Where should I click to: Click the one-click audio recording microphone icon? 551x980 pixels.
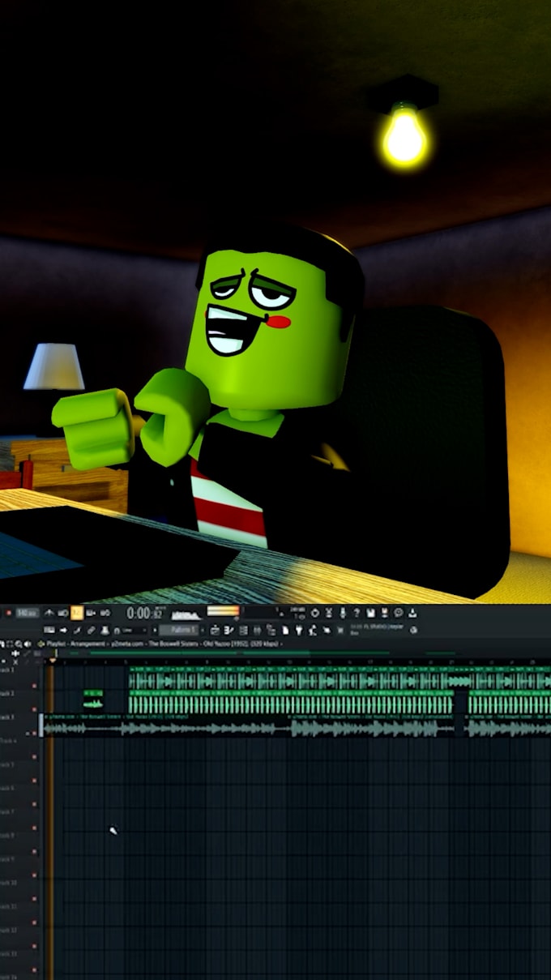click(342, 612)
